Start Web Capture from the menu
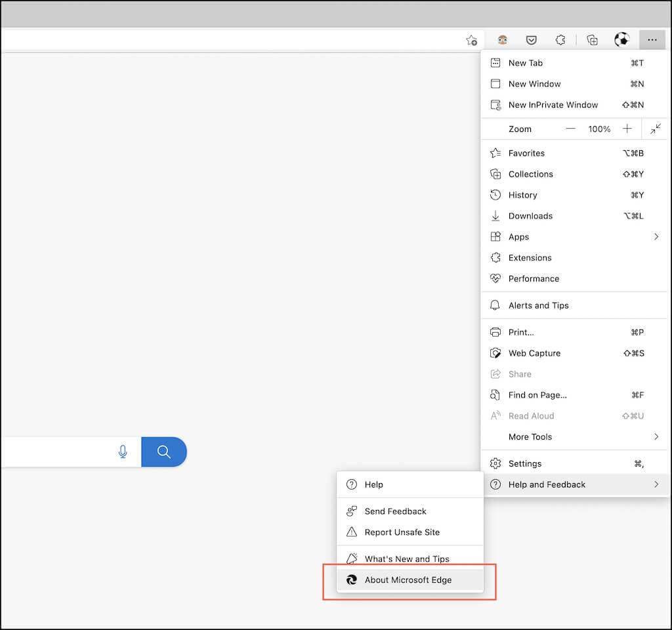Screen dimensions: 672x630 pyautogui.click(x=574, y=353)
